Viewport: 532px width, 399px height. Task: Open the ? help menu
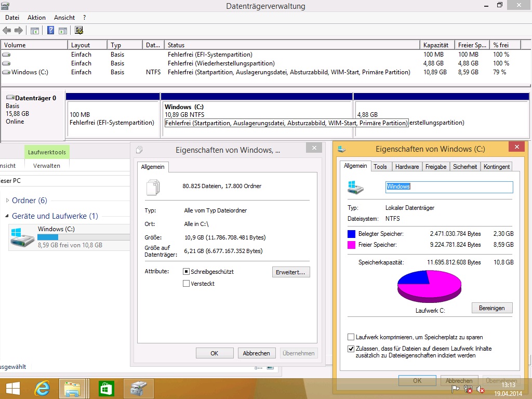click(85, 18)
